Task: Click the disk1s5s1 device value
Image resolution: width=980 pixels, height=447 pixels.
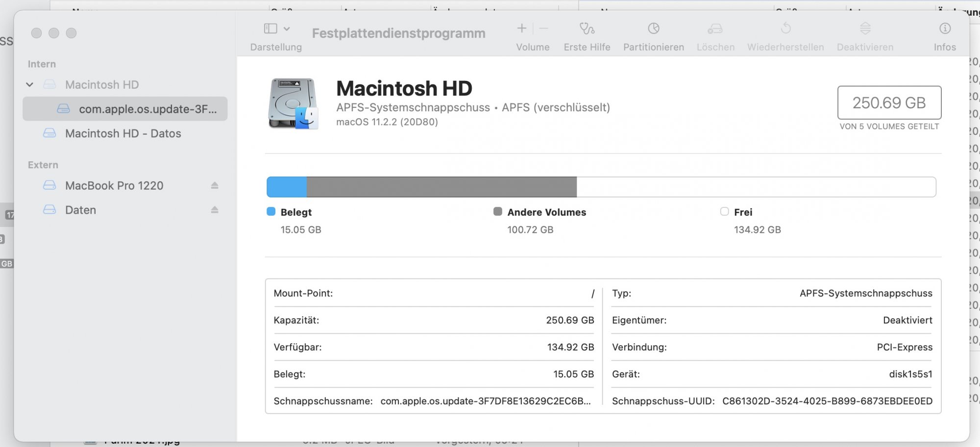Action: click(x=910, y=374)
